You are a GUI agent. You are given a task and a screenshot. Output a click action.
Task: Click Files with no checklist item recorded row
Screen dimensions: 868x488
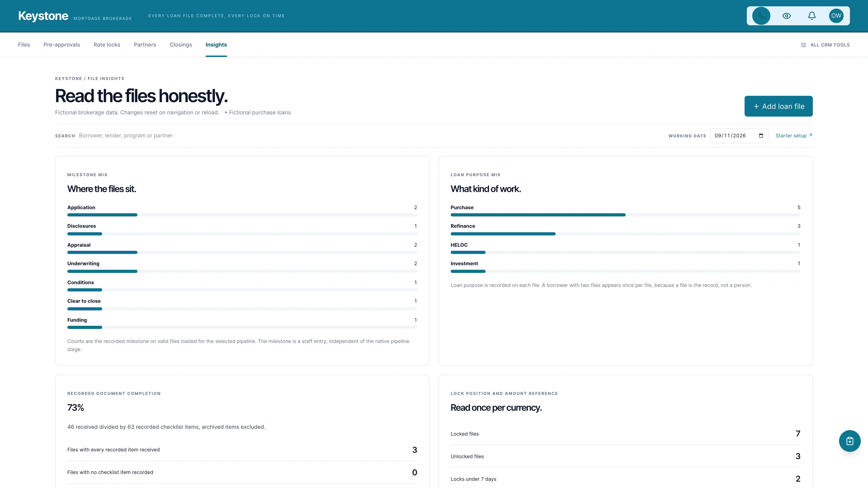tap(242, 472)
